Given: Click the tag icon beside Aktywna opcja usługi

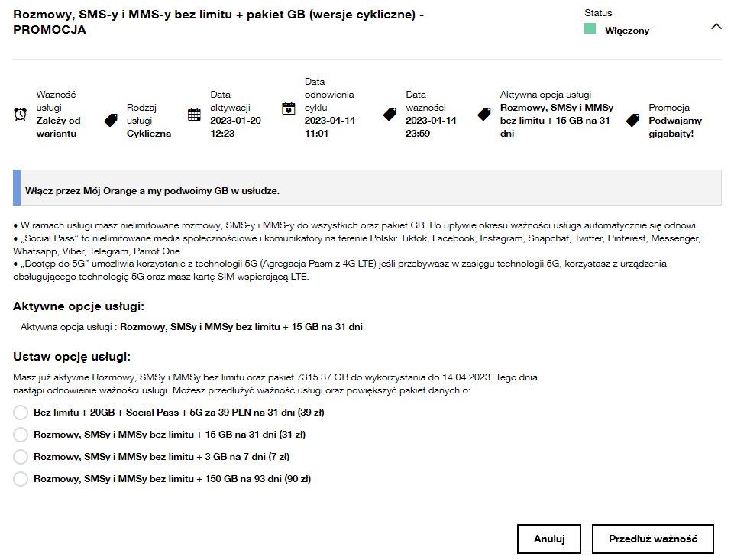Looking at the screenshot, I should (484, 114).
